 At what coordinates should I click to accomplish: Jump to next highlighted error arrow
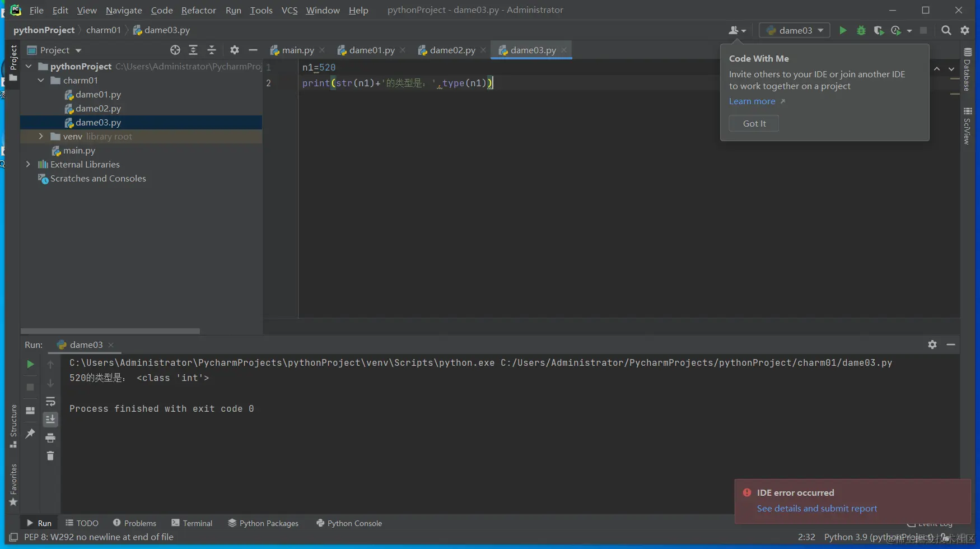pos(951,68)
